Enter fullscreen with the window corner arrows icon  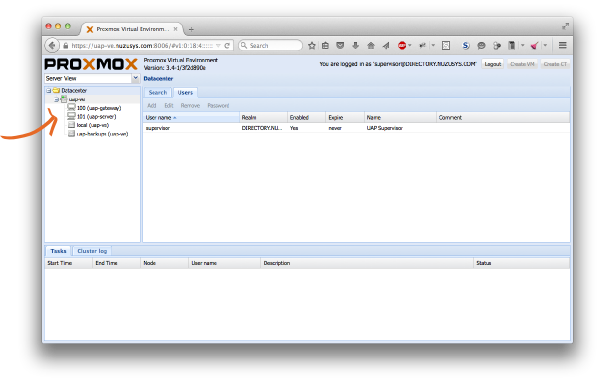(565, 26)
